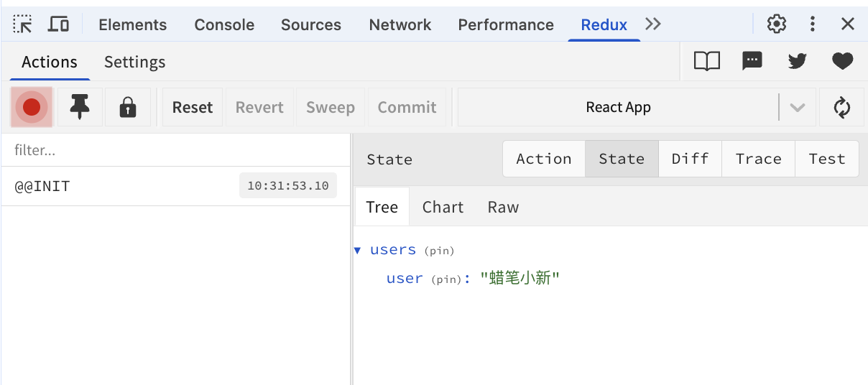Click the feedback chat bubble icon
868x385 pixels.
(752, 62)
